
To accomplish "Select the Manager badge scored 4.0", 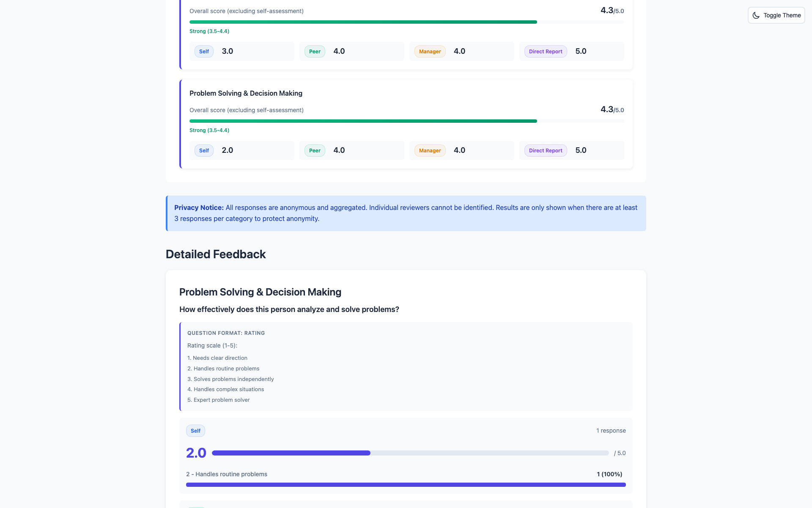I will 430,51.
